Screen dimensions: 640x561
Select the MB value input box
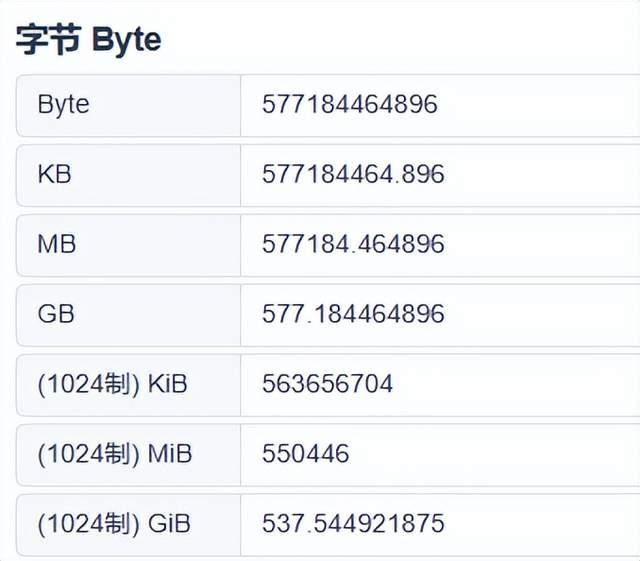point(440,244)
